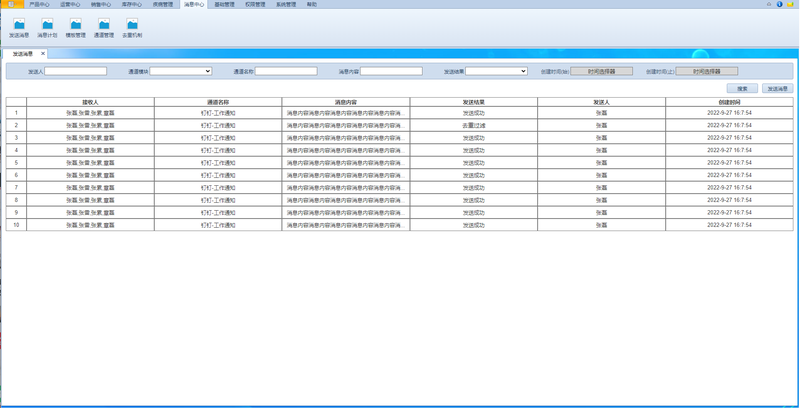Image resolution: width=800 pixels, height=408 pixels.
Task: Click the 发送人 column header
Action: (x=602, y=102)
